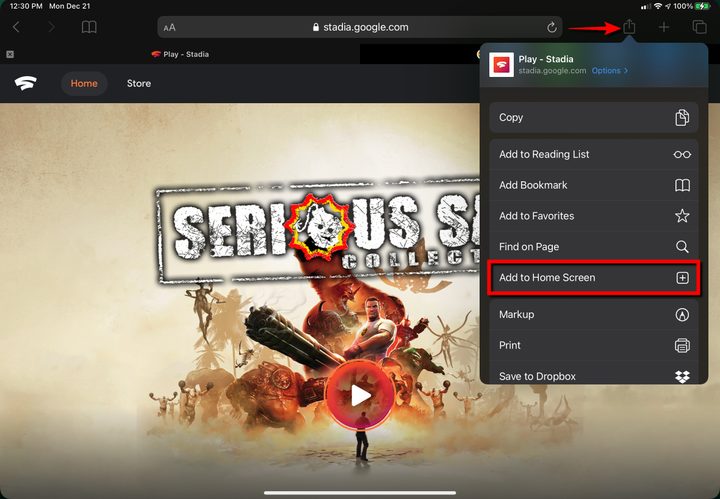This screenshot has width=720, height=499.
Task: Tap the Share icon in Safari toolbar
Action: (629, 27)
